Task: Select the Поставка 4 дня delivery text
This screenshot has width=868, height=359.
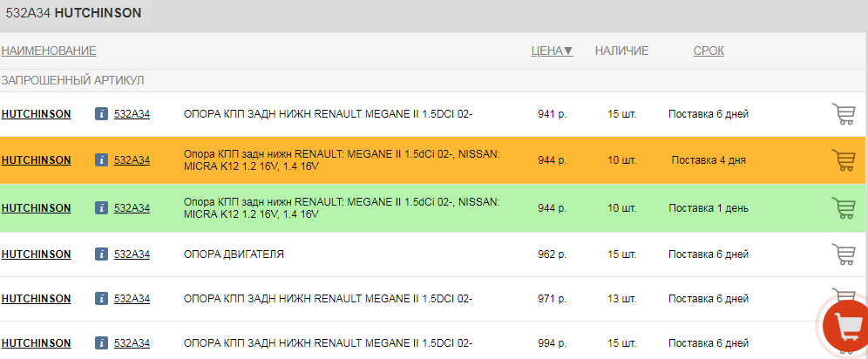Action: coord(709,159)
